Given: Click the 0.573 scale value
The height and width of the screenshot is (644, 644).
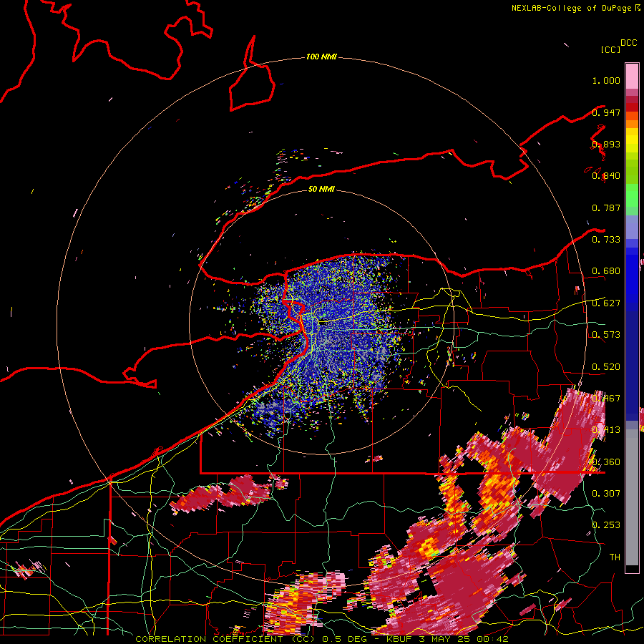Looking at the screenshot, I should 606,335.
